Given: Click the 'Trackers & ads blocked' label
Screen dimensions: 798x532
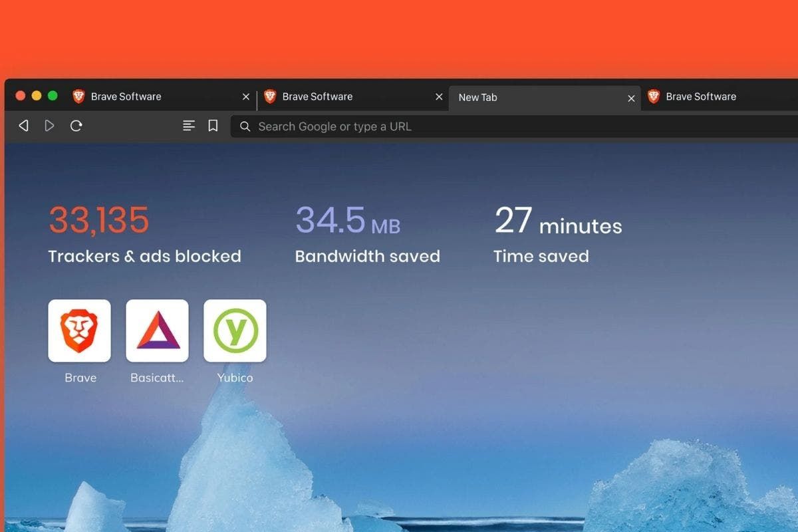Looking at the screenshot, I should tap(144, 256).
